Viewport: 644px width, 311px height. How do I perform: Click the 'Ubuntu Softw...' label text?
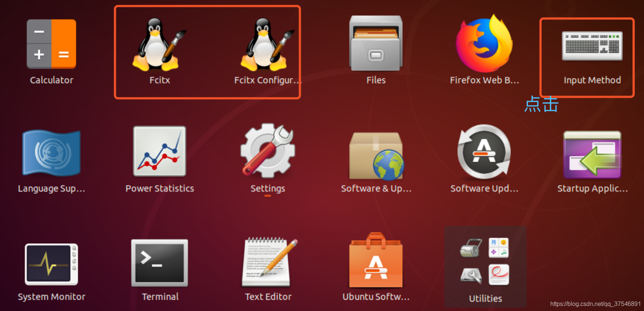tap(376, 296)
